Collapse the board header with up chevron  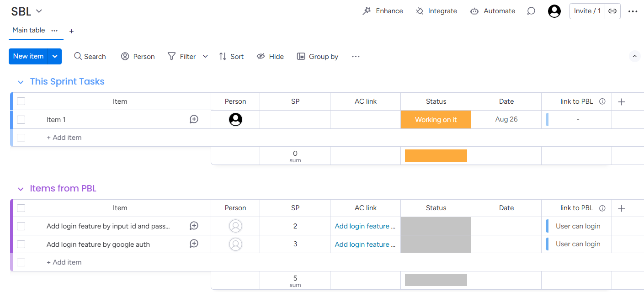634,56
